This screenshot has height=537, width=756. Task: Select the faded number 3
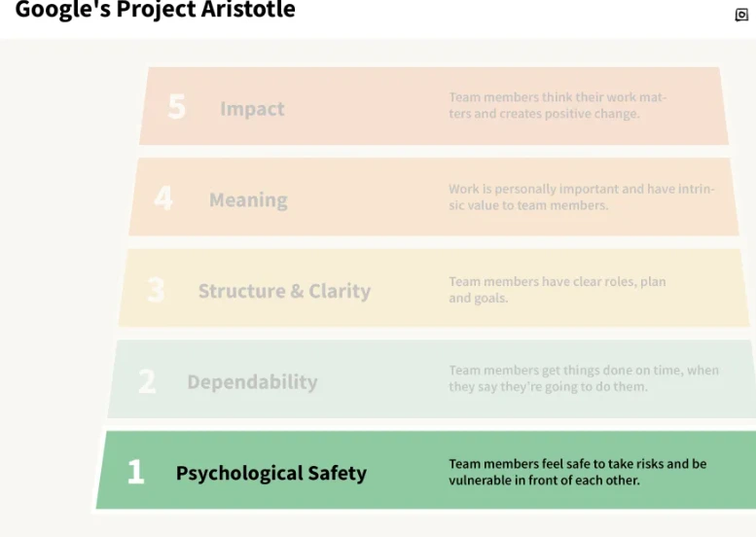156,290
